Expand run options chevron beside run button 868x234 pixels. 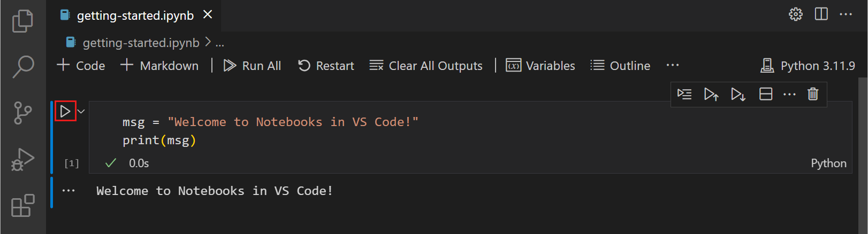coord(81,111)
